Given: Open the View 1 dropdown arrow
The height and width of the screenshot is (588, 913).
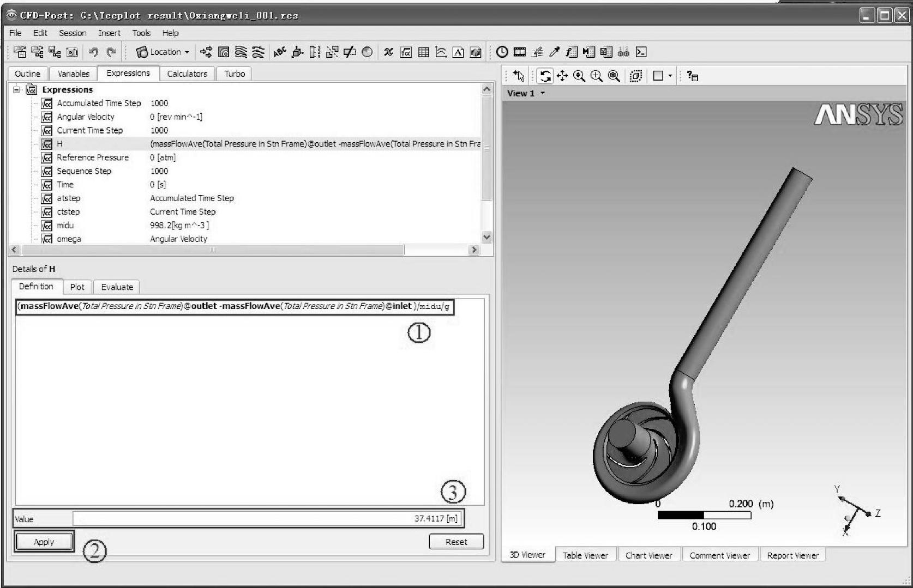Looking at the screenshot, I should tap(543, 93).
